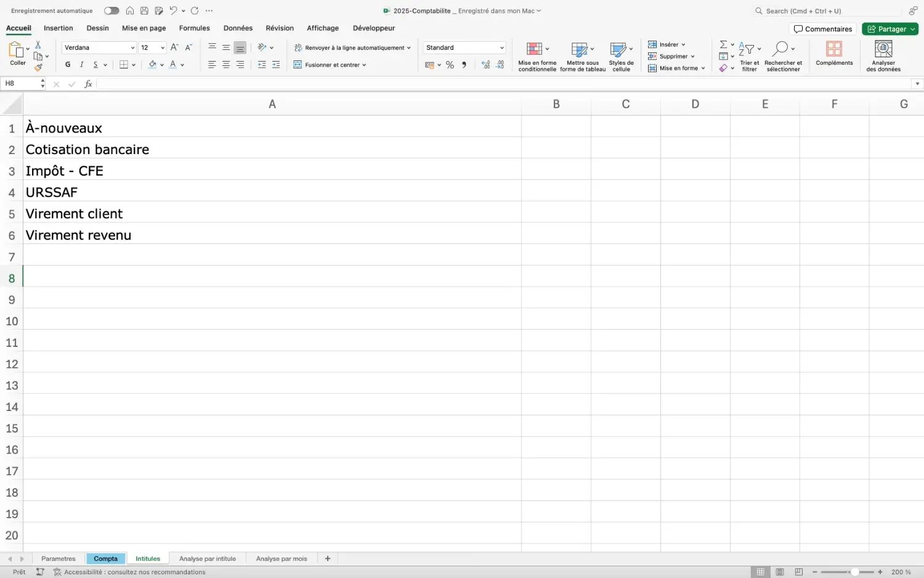Click the Copy icon
This screenshot has height=578, width=924.
coord(38,56)
